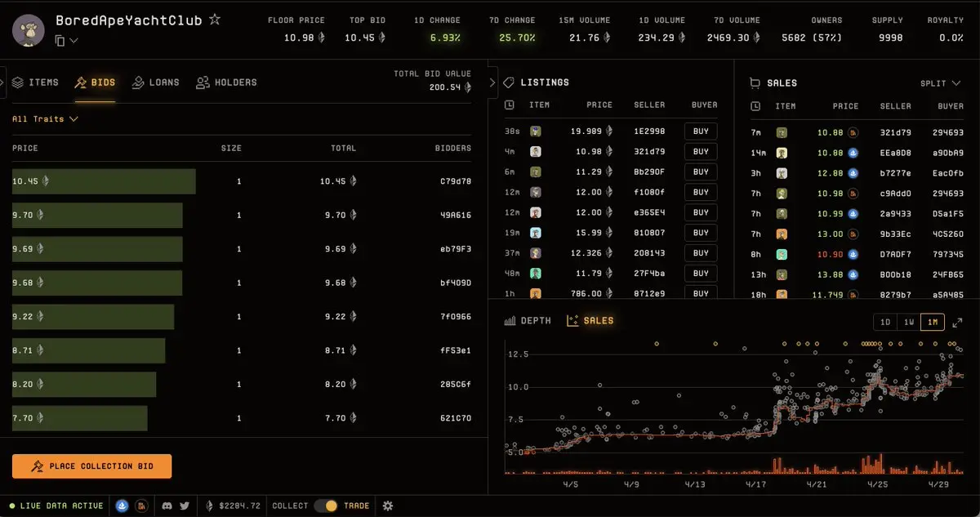Viewport: 980px width, 517px height.
Task: Click the OpenSea icon on 10.90 sale
Action: pyautogui.click(x=853, y=255)
